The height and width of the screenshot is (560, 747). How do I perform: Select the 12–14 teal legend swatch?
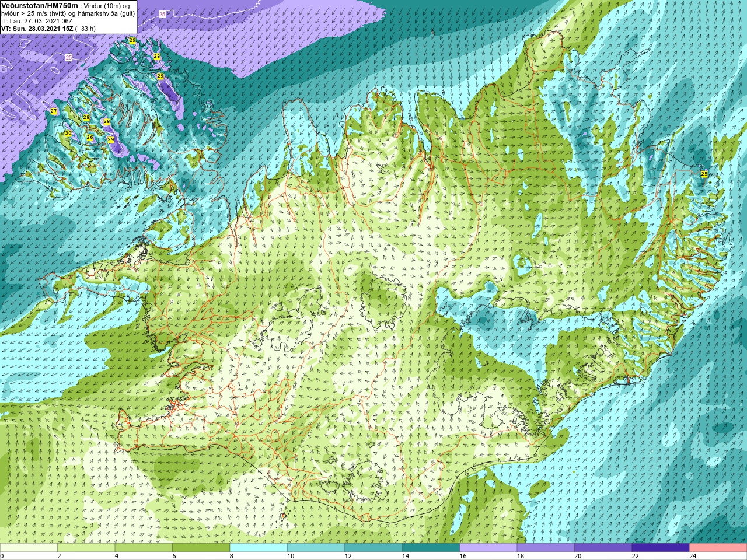pyautogui.click(x=373, y=548)
